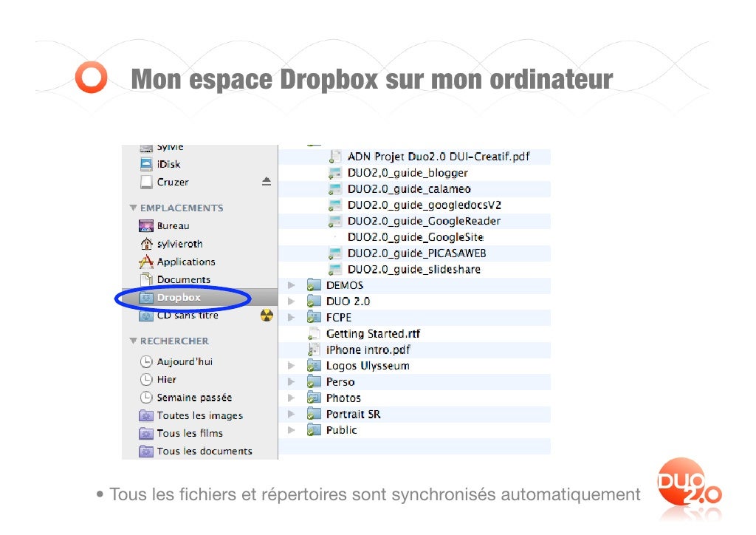
Task: Expand the Photos folder triangle
Action: click(291, 398)
